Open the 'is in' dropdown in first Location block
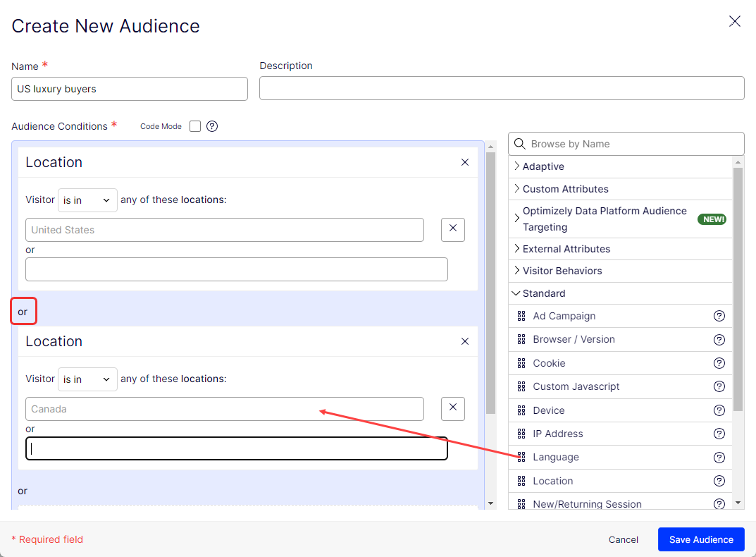This screenshot has width=756, height=557. coord(87,200)
